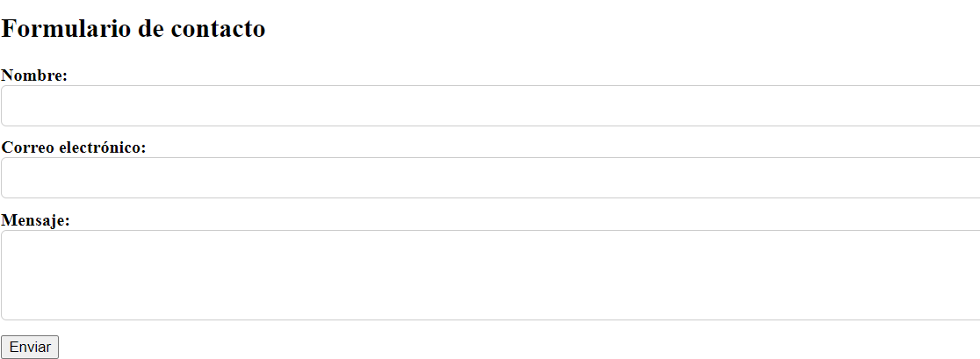The height and width of the screenshot is (359, 980).
Task: Place cursor in the field below Nombre
Action: pos(491,106)
